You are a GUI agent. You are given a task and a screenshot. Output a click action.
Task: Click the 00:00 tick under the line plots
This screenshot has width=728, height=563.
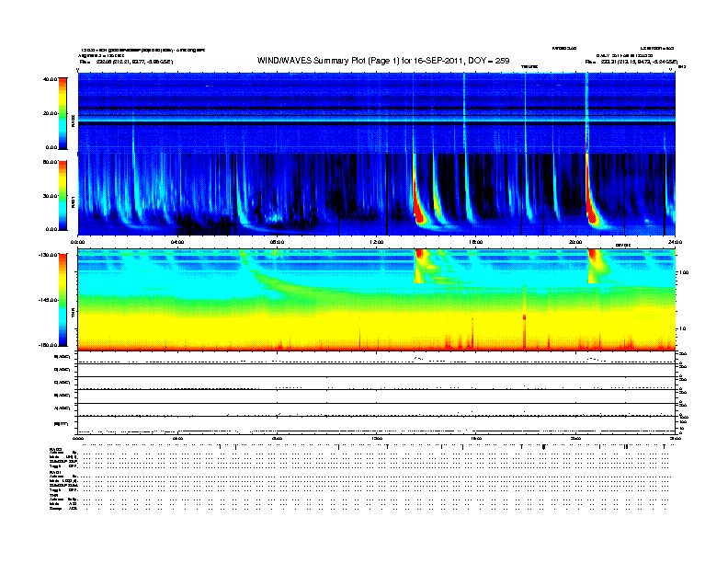tap(77, 438)
